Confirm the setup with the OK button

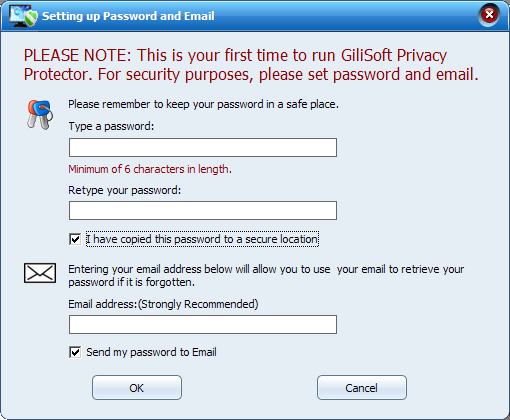point(137,387)
